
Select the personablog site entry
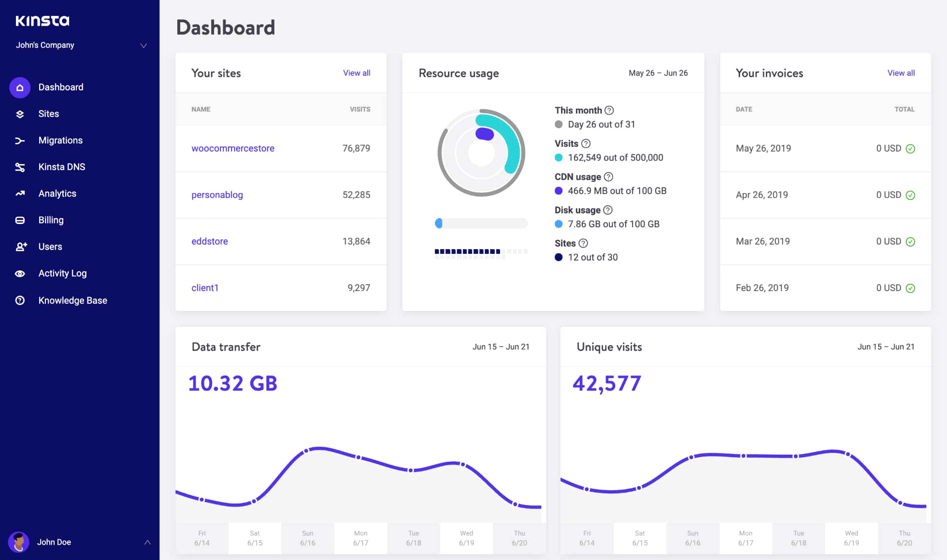click(217, 195)
